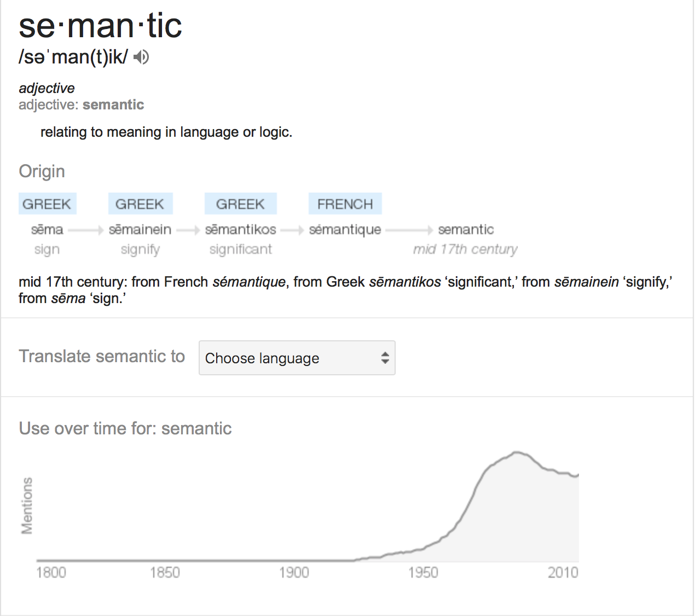Click sémantique in the etymology diagram
This screenshot has width=695, height=616.
[x=345, y=230]
